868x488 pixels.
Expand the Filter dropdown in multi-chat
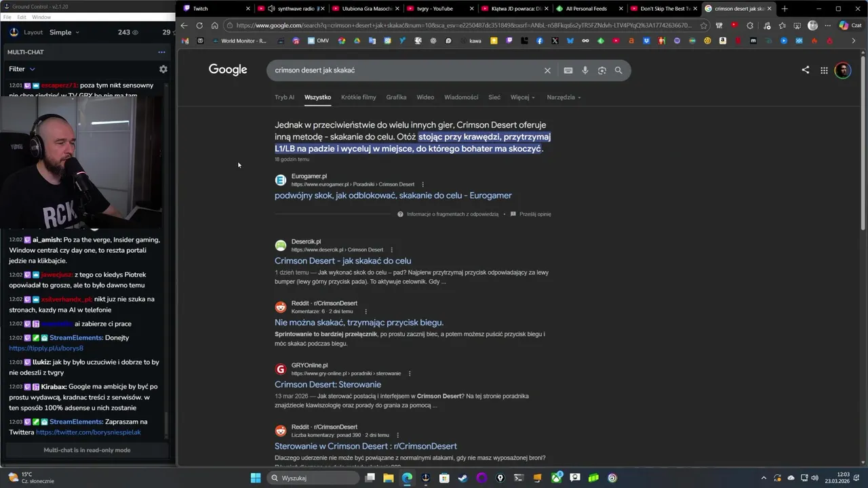22,69
